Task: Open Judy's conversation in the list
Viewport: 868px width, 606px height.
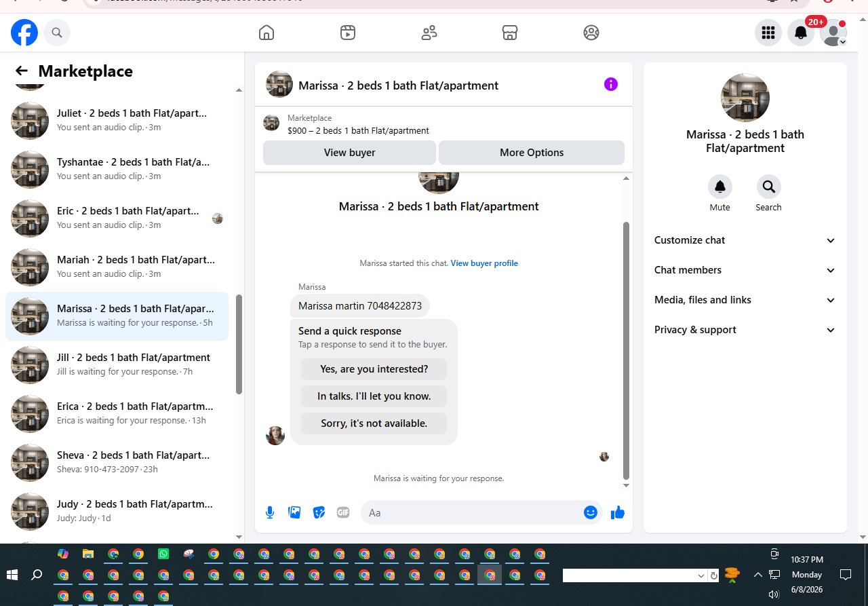Action: (117, 512)
